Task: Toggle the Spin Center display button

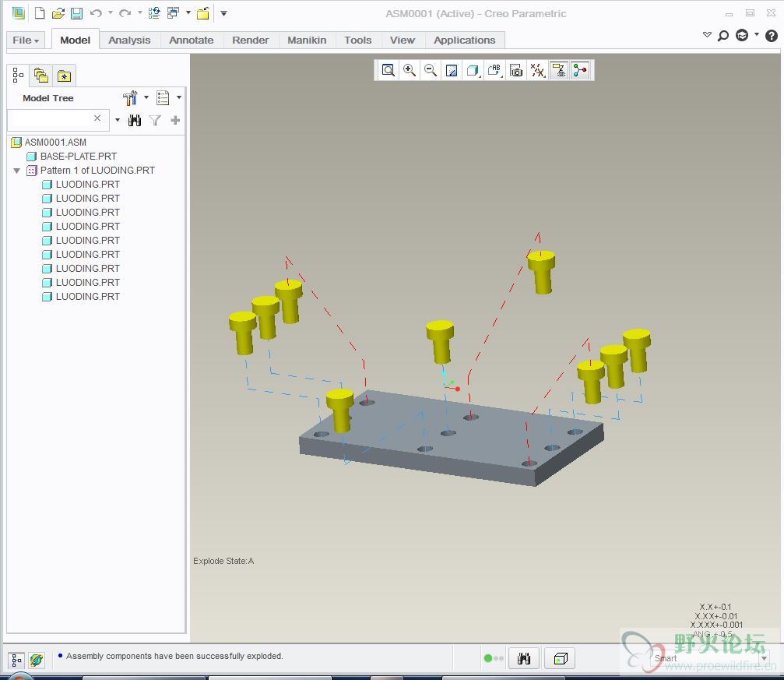Action: [580, 70]
